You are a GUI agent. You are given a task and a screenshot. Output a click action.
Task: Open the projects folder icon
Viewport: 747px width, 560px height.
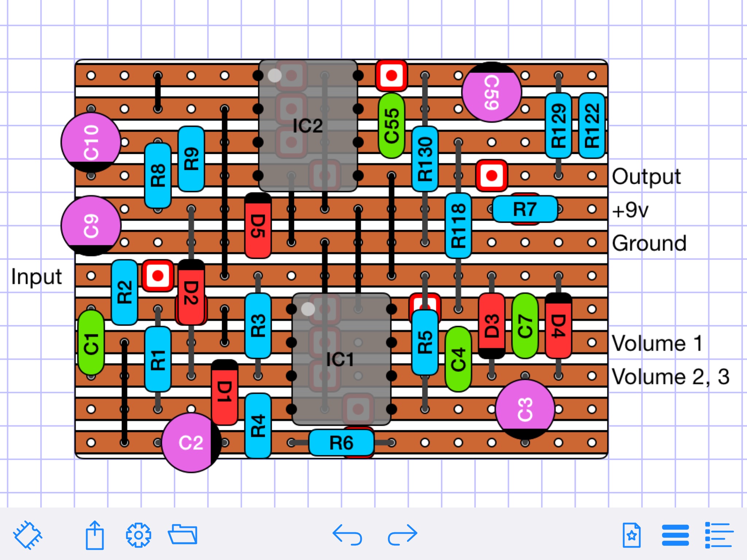point(183,534)
